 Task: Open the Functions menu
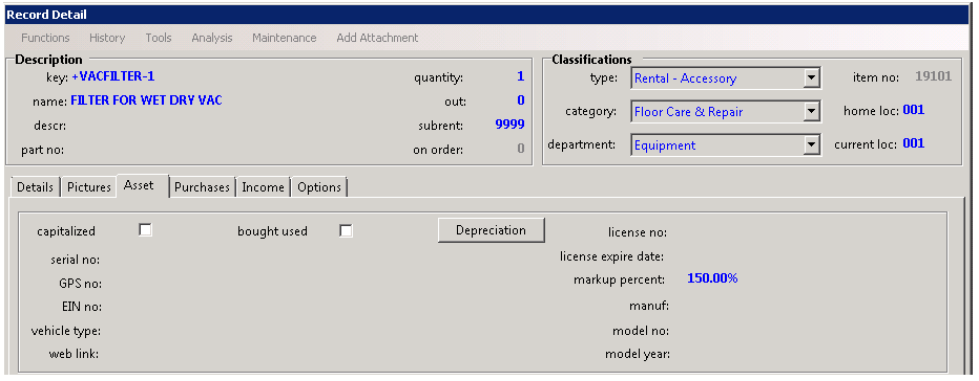46,37
